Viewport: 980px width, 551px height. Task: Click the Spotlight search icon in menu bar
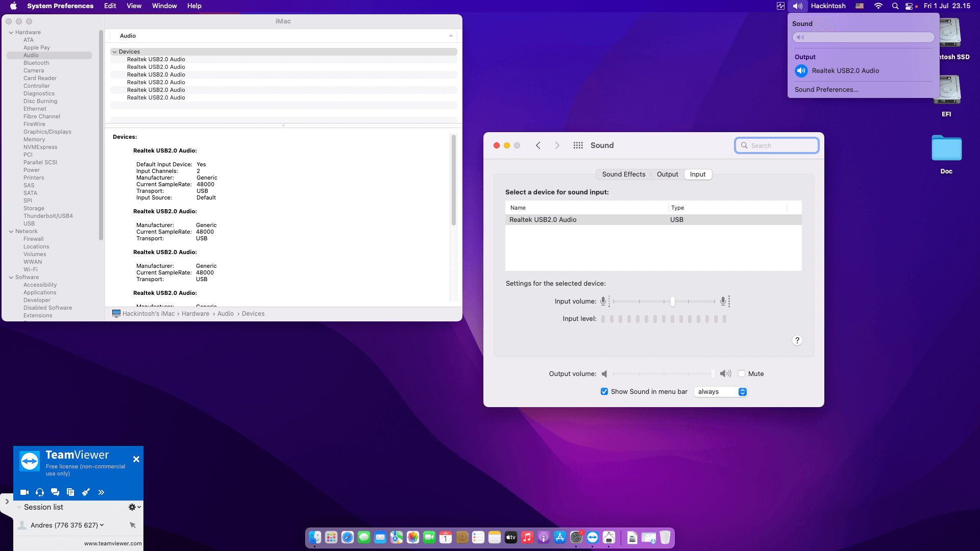pyautogui.click(x=895, y=6)
